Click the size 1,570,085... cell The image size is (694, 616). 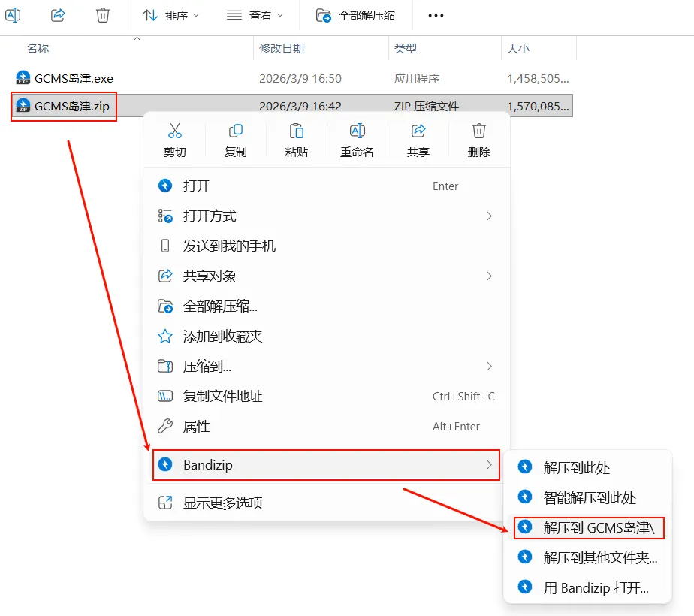click(x=538, y=106)
